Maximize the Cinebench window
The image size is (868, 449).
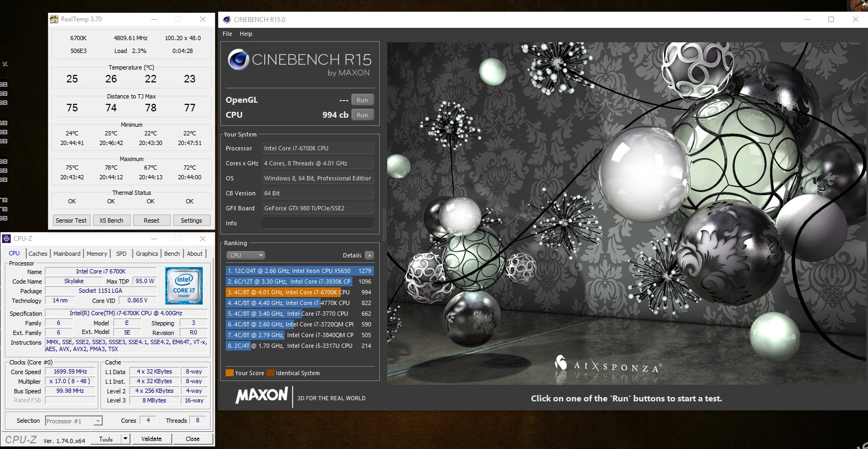831,19
